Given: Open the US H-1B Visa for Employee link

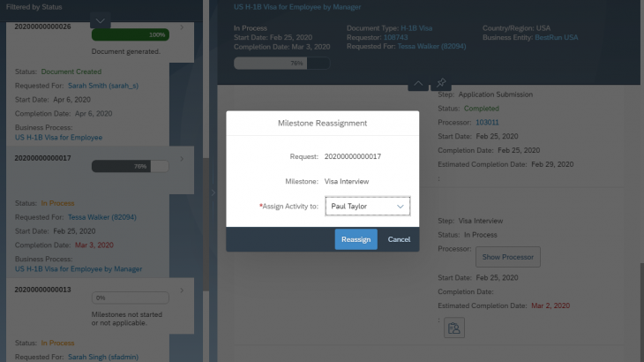Looking at the screenshot, I should tap(58, 138).
